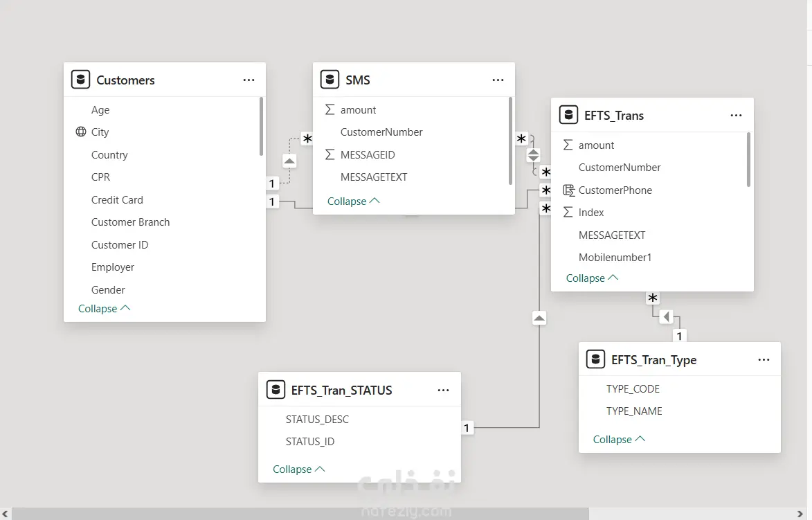Click the horizontal canvas scrollbar at bottom
812x520 pixels.
(x=298, y=513)
